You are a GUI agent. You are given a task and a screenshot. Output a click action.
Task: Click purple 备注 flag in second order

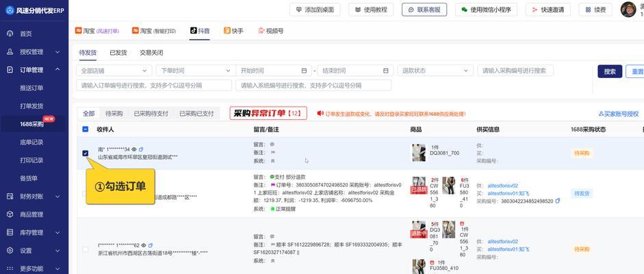coord(272,185)
